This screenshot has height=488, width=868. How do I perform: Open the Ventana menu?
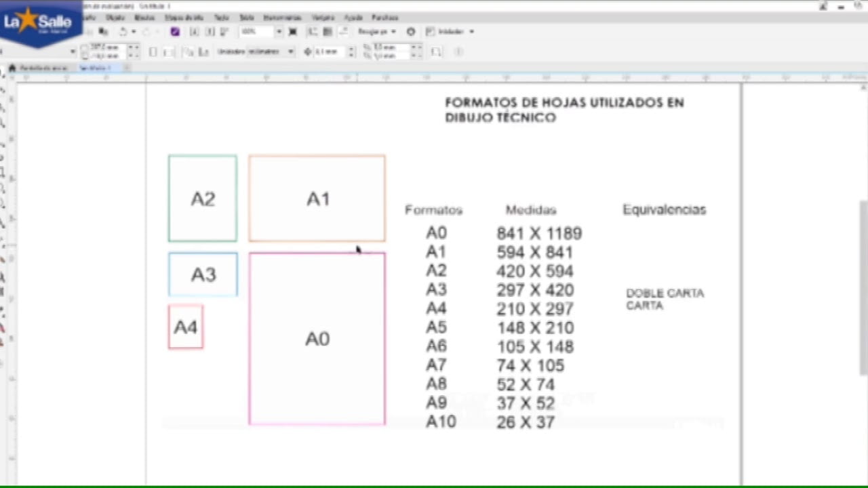[323, 18]
